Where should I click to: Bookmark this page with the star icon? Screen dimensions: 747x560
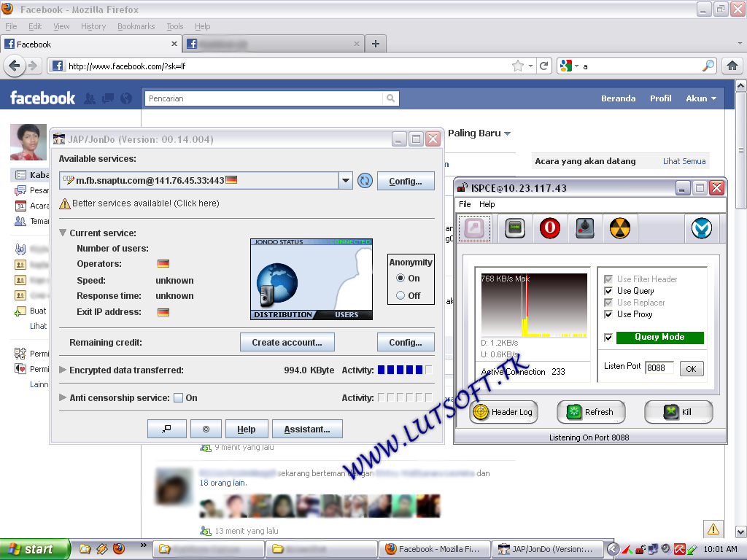[517, 66]
